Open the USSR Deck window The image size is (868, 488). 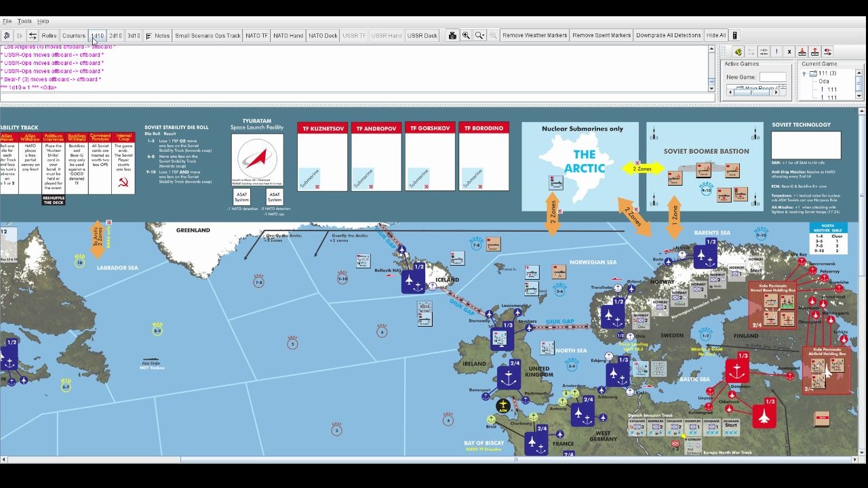(422, 35)
